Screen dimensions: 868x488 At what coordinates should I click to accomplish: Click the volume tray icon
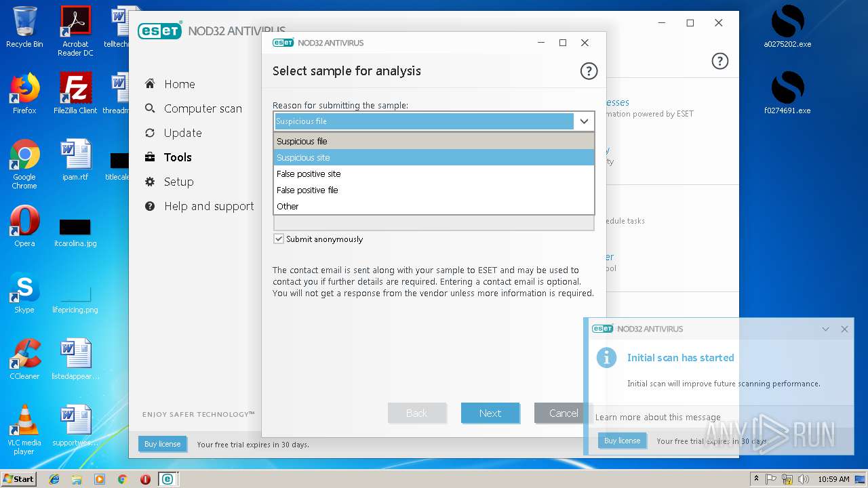click(804, 479)
